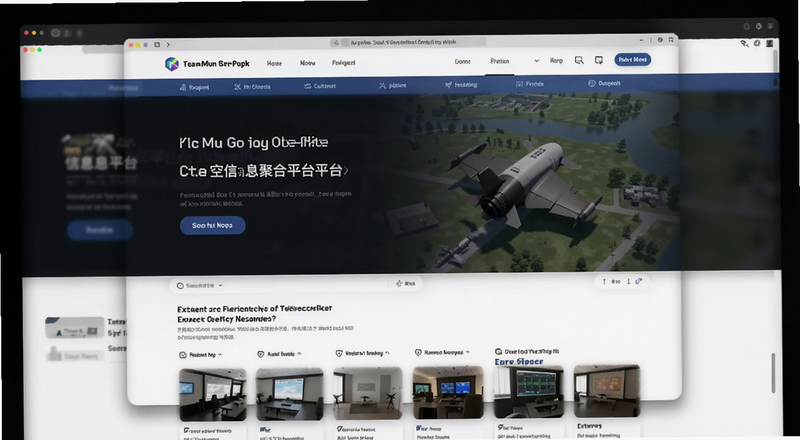The width and height of the screenshot is (800, 440).
Task: Expand the fourth filter chip with shield icon
Action: pyautogui.click(x=443, y=352)
